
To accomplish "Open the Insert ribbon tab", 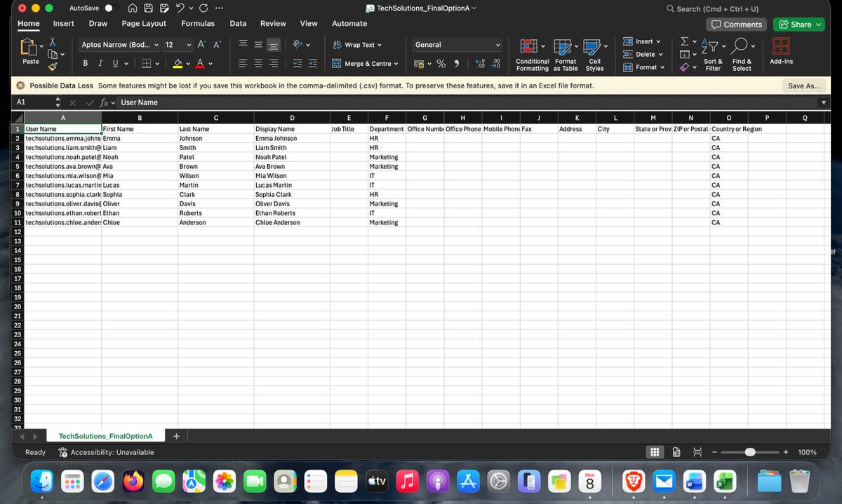I will 64,23.
